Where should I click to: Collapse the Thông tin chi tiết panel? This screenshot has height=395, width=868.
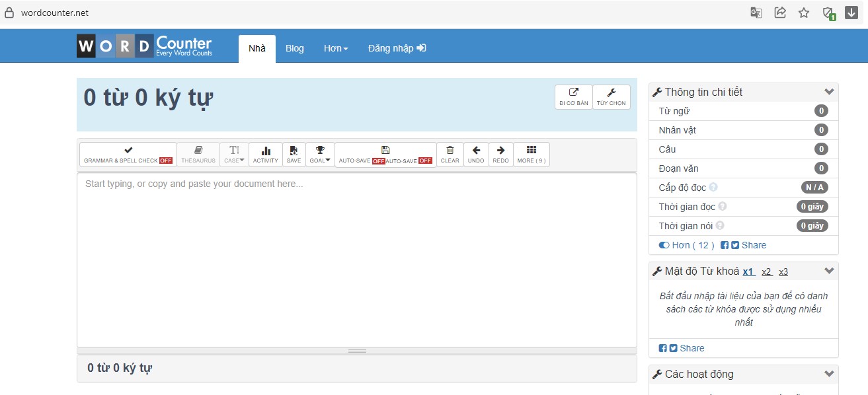tap(829, 92)
